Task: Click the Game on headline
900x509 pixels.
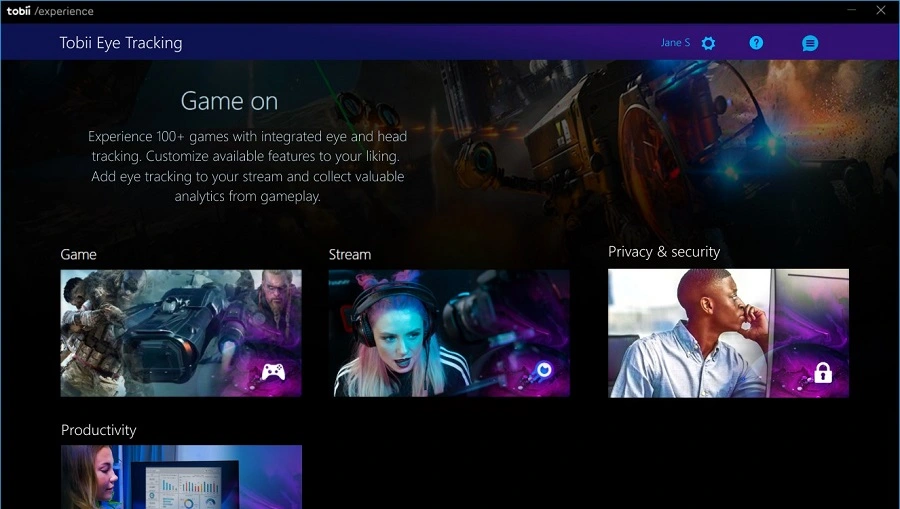Action: click(229, 102)
